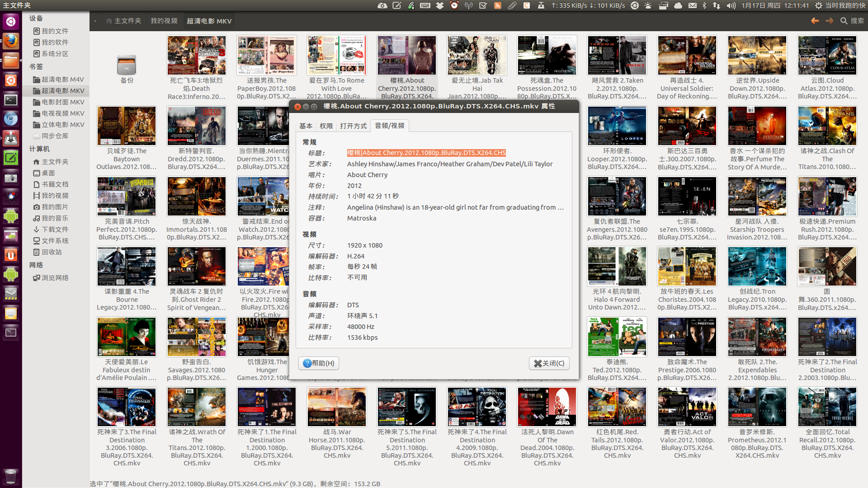Open the Bluetooth indicator menu
The width and height of the screenshot is (868, 488).
tap(704, 5)
